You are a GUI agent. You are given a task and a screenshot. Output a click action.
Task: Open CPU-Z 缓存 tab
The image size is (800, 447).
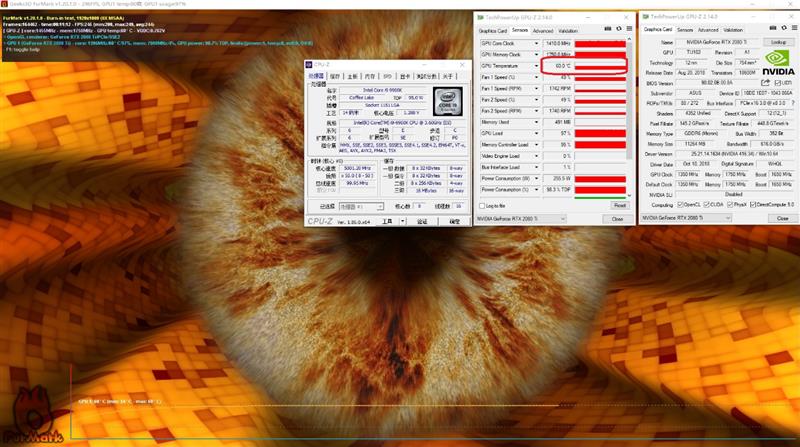pyautogui.click(x=335, y=76)
